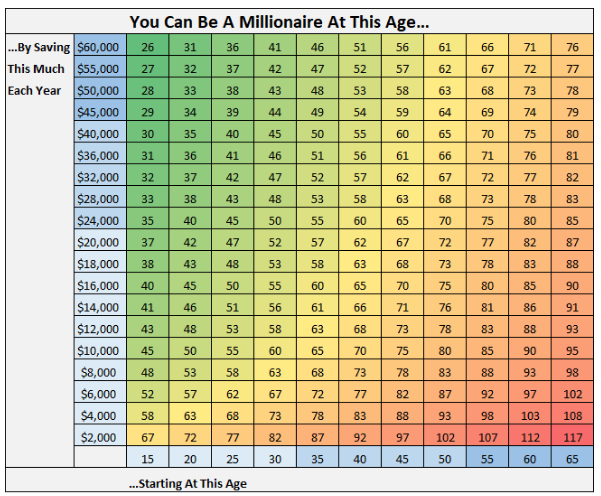601x496 pixels.
Task: Click starting age 40 column label
Action: pos(359,458)
